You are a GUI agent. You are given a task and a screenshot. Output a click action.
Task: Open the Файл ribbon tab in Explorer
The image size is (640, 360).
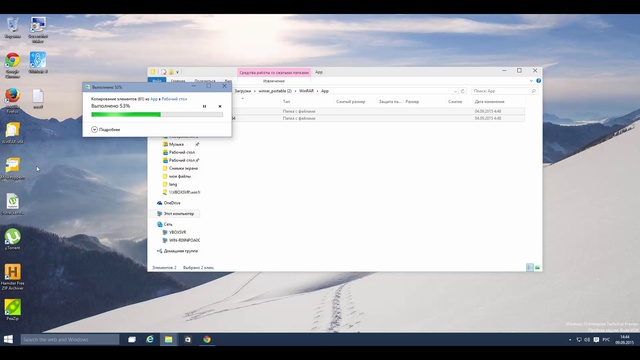point(157,81)
